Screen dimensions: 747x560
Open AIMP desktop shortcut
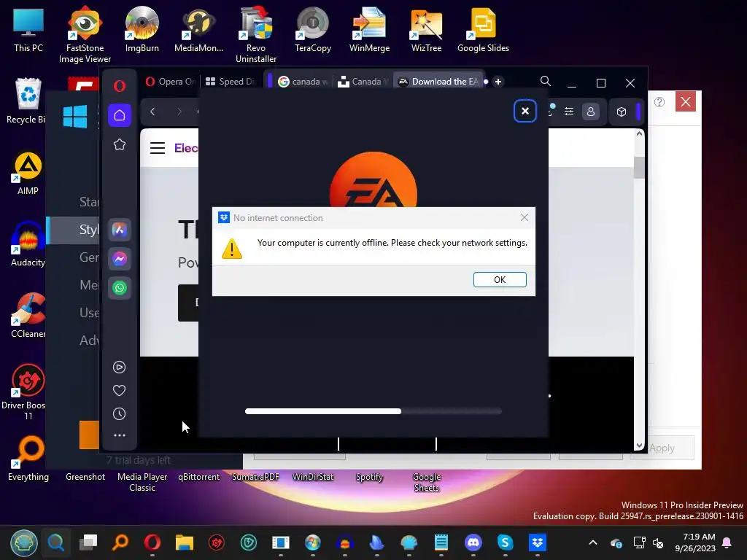28,174
